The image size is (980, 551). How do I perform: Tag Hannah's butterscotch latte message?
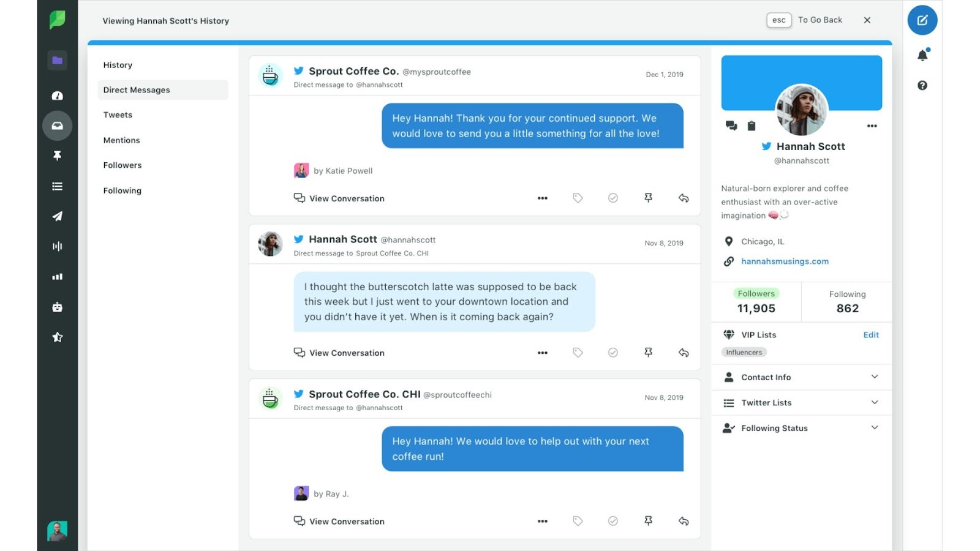[x=577, y=353]
